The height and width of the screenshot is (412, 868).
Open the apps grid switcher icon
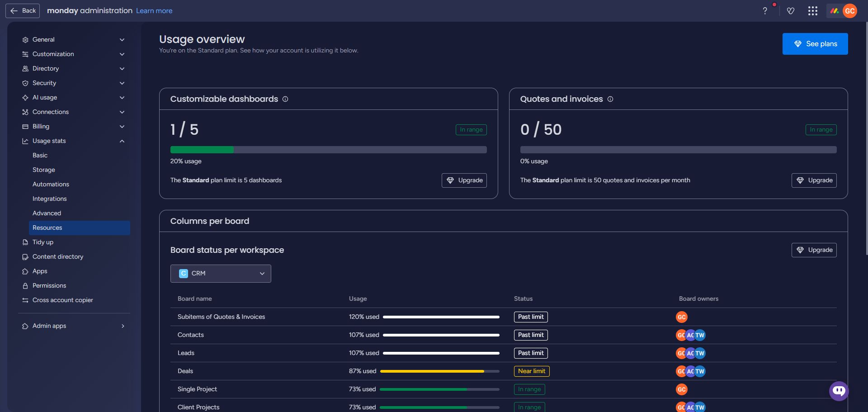813,11
